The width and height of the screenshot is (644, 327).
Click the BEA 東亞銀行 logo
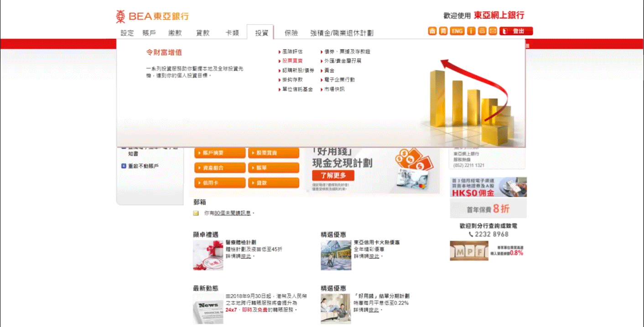(152, 16)
